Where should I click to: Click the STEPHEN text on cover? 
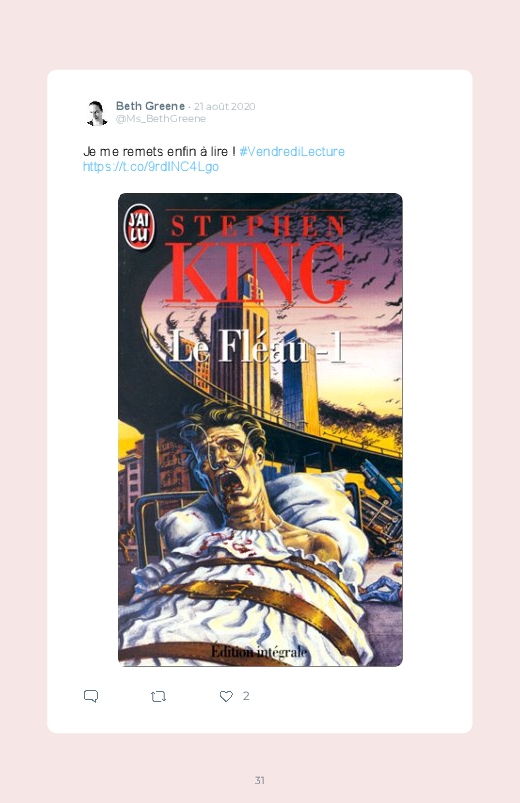point(257,226)
